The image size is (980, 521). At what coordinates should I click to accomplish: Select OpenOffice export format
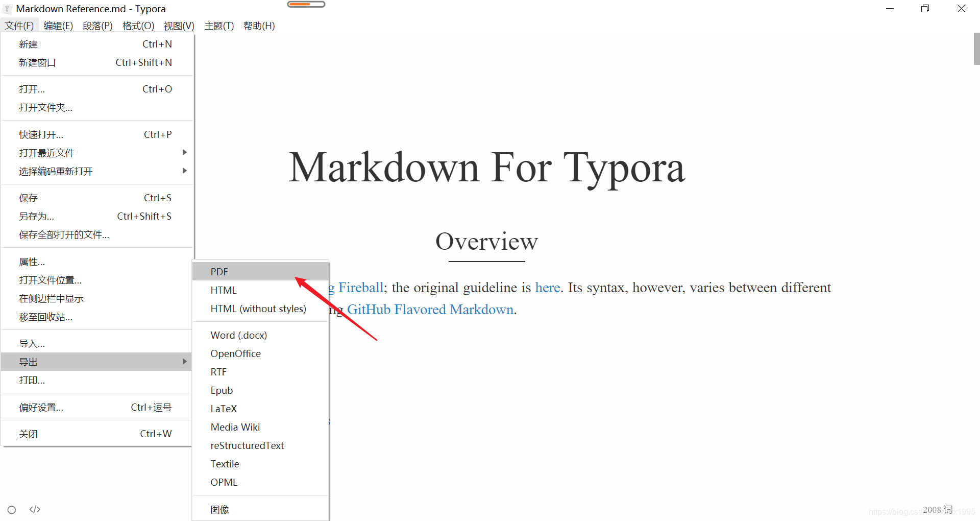coord(260,354)
